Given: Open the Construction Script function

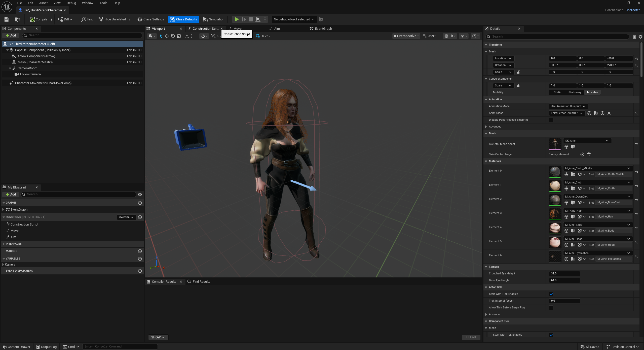Looking at the screenshot, I should (x=24, y=225).
